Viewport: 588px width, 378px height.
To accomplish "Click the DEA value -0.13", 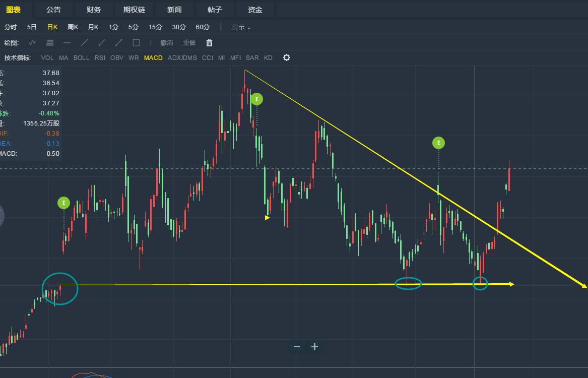I will click(52, 143).
